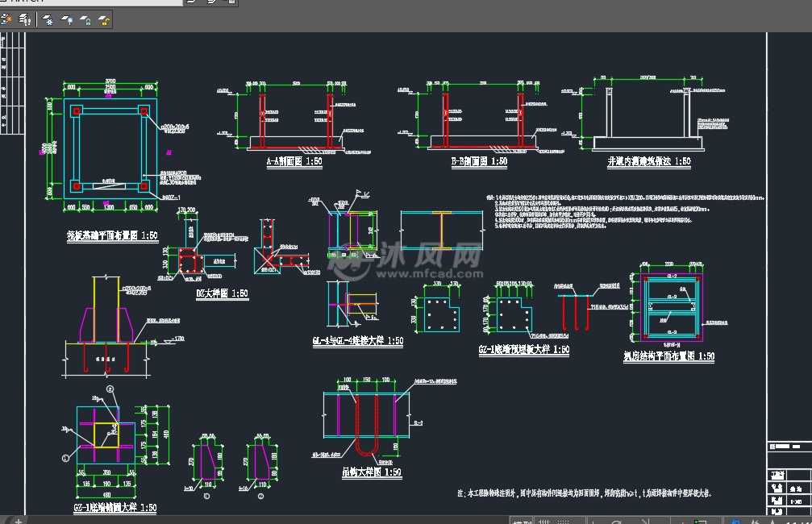Screen dimensions: 812x524
Task: Click the Freeze Layer snowflake icon
Action: (48, 20)
